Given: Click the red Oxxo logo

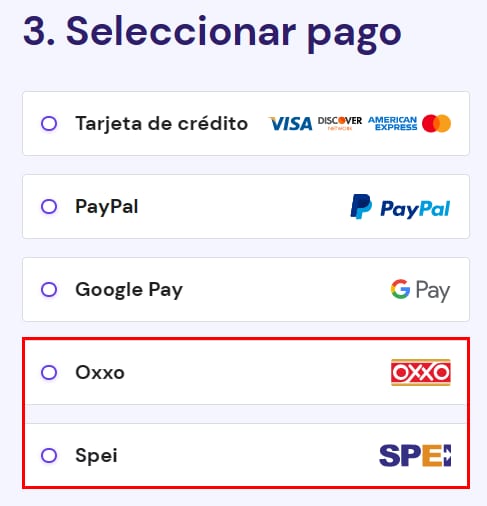Looking at the screenshot, I should click(421, 372).
